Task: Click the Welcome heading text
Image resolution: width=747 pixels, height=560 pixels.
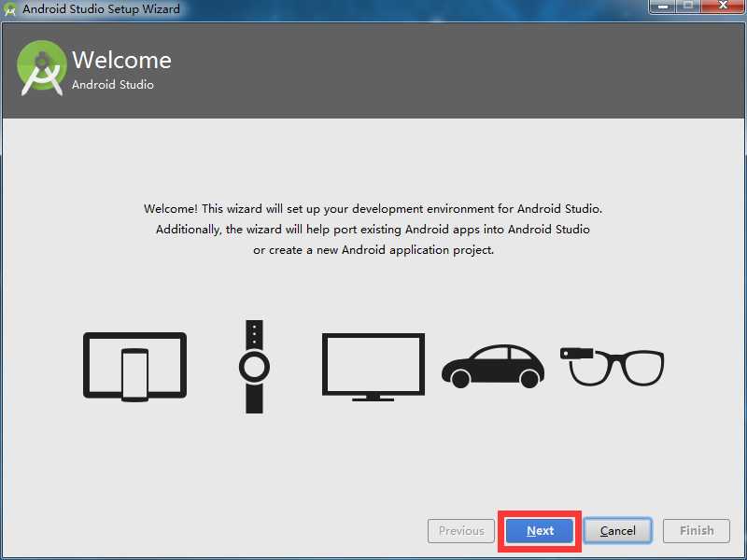Action: tap(121, 60)
